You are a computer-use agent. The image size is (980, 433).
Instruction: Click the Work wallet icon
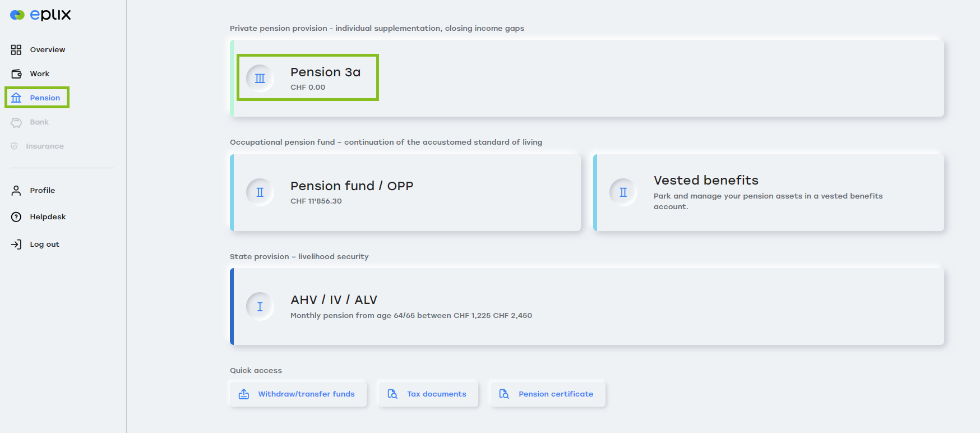pos(16,74)
